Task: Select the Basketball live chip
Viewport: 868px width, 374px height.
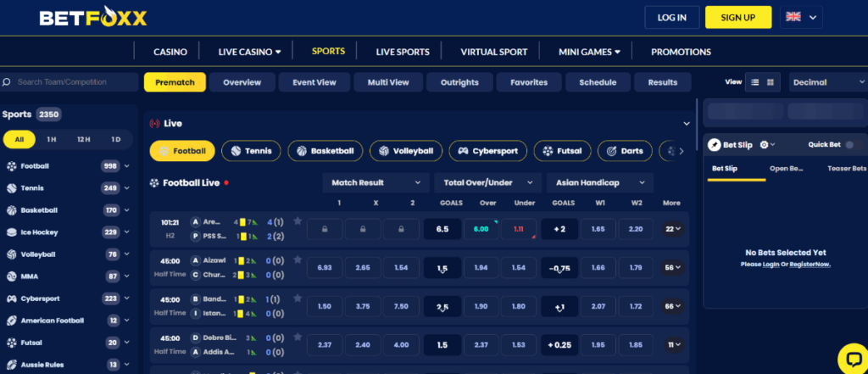Action: 325,151
